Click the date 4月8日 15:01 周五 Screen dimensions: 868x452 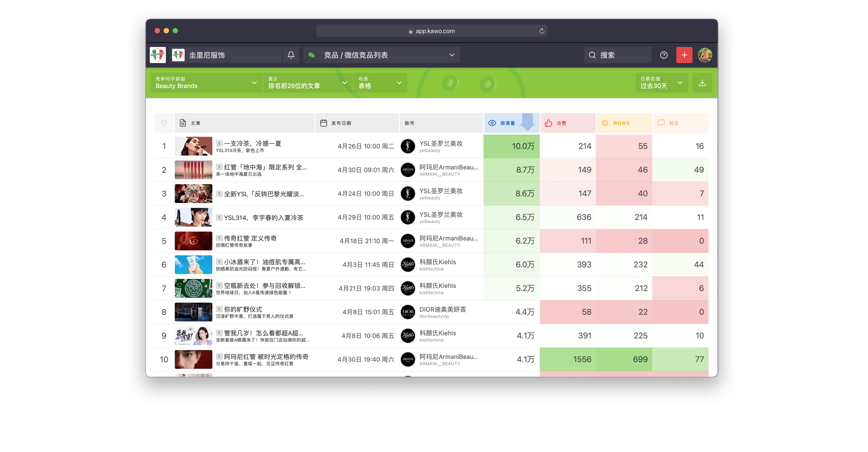(368, 312)
